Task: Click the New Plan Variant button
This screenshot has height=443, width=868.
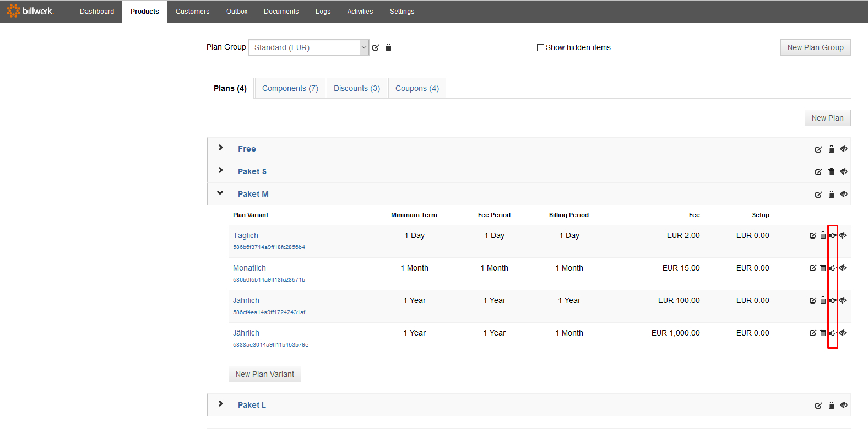Action: pyautogui.click(x=265, y=374)
